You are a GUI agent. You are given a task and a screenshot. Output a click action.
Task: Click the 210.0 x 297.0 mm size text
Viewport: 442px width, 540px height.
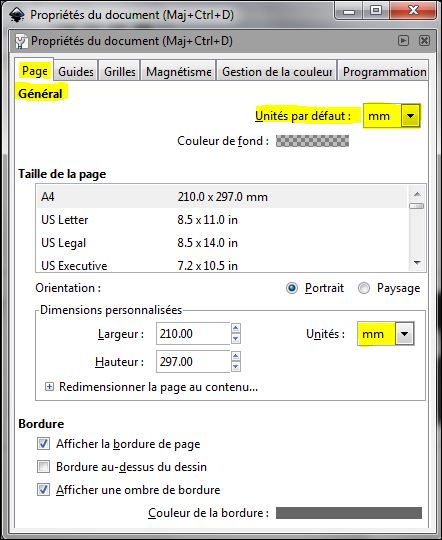pyautogui.click(x=223, y=197)
